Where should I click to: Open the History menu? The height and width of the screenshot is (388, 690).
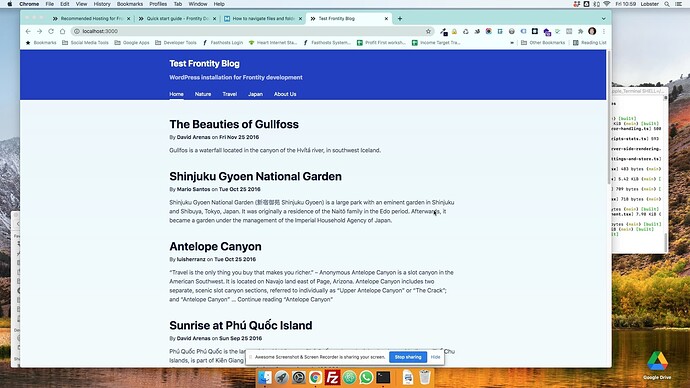click(x=102, y=4)
